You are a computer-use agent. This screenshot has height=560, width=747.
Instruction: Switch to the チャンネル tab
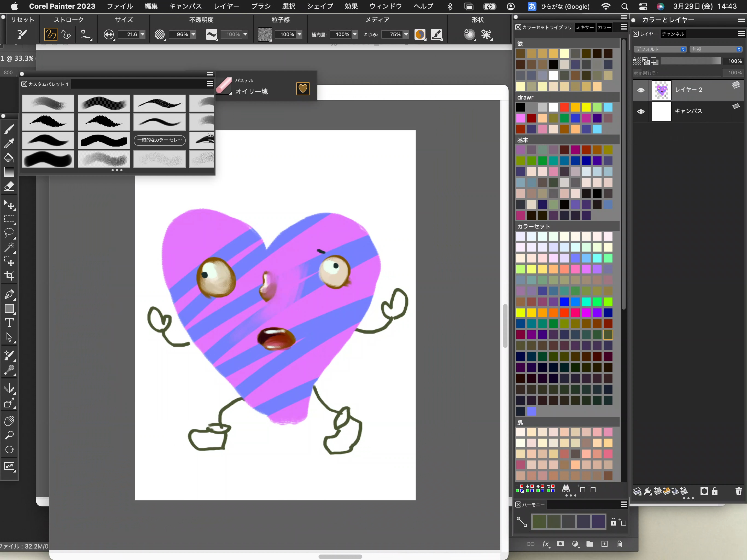(673, 34)
